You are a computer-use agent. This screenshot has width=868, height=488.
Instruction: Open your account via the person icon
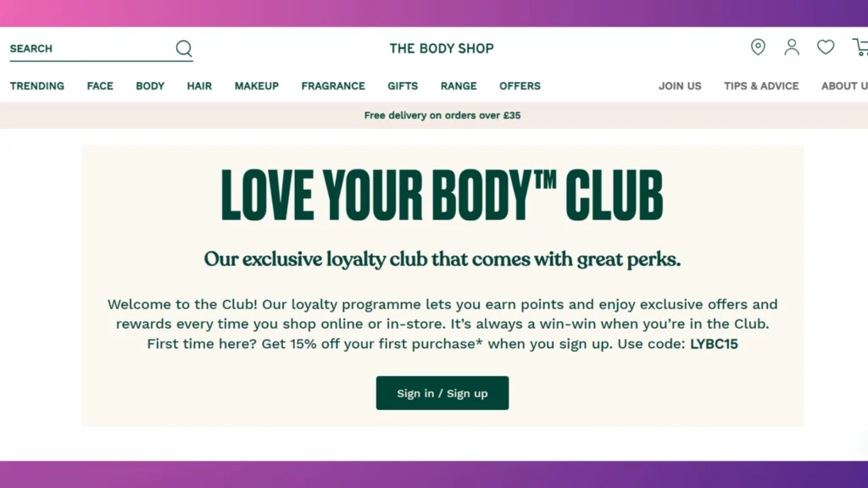point(792,47)
